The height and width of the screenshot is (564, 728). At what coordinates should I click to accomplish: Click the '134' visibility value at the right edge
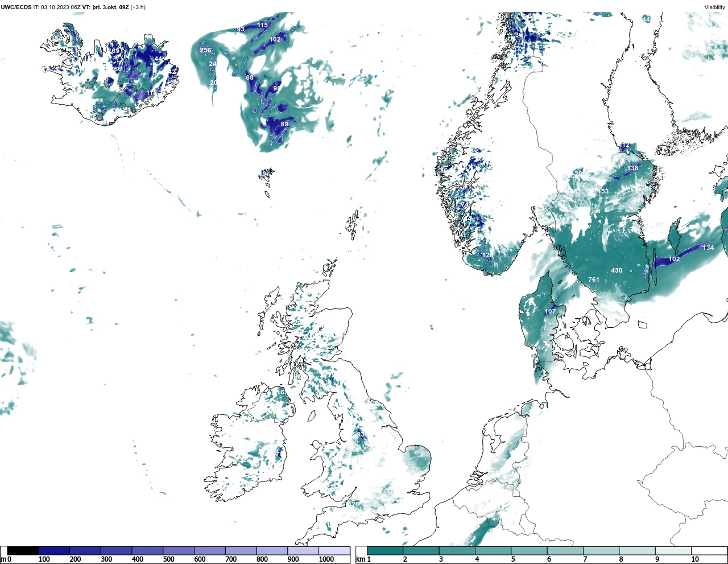tap(708, 248)
